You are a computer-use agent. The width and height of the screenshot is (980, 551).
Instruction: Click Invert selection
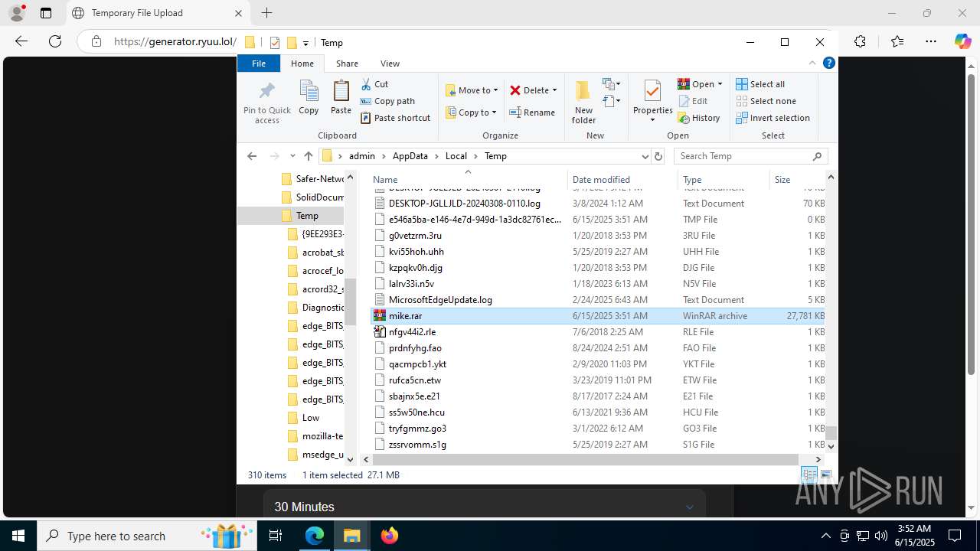tap(773, 118)
